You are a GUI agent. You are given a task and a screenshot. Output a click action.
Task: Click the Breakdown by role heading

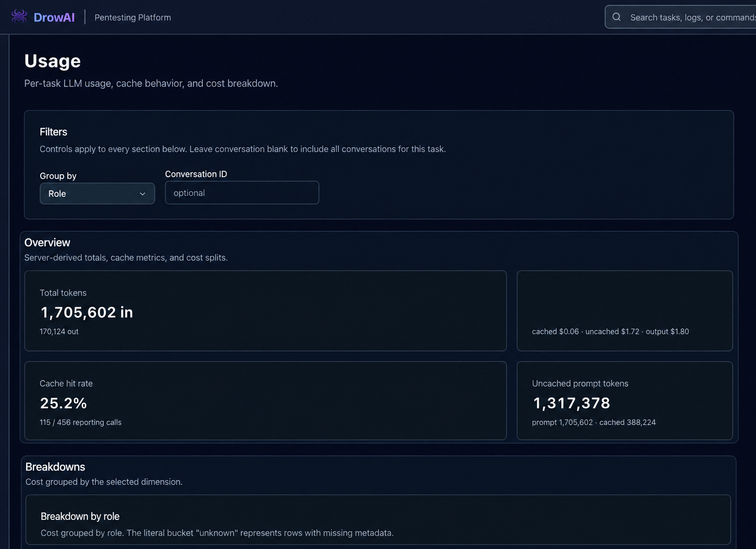(x=80, y=517)
